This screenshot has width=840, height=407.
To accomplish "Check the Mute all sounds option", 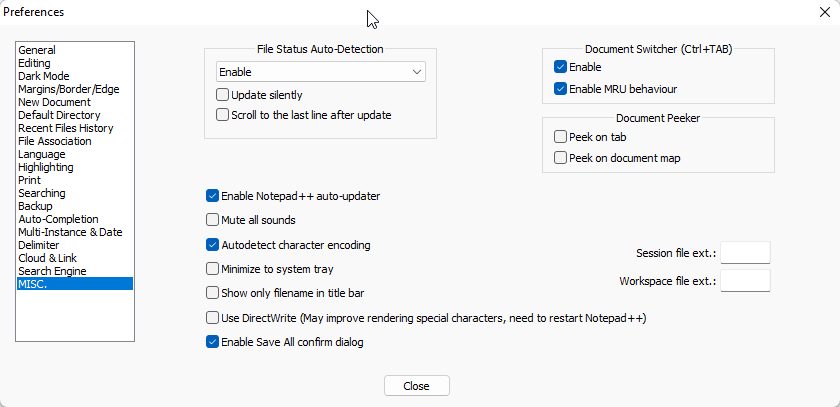I will point(212,220).
